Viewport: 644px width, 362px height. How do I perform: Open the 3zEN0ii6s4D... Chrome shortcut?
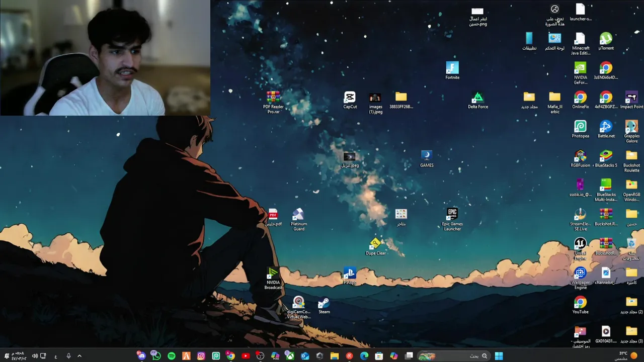pos(606,69)
